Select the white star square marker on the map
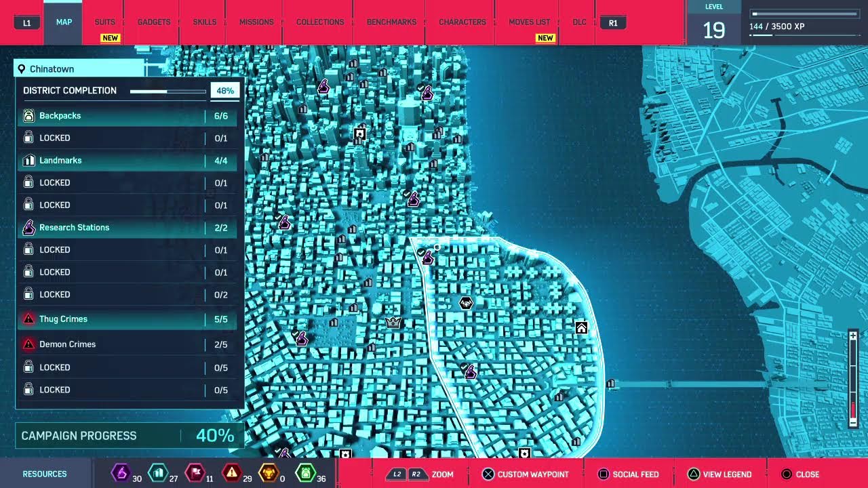868x488 pixels. coord(360,134)
